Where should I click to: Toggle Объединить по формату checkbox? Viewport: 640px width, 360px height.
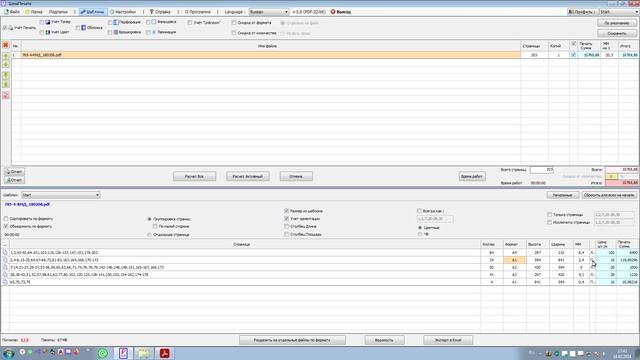[6, 226]
